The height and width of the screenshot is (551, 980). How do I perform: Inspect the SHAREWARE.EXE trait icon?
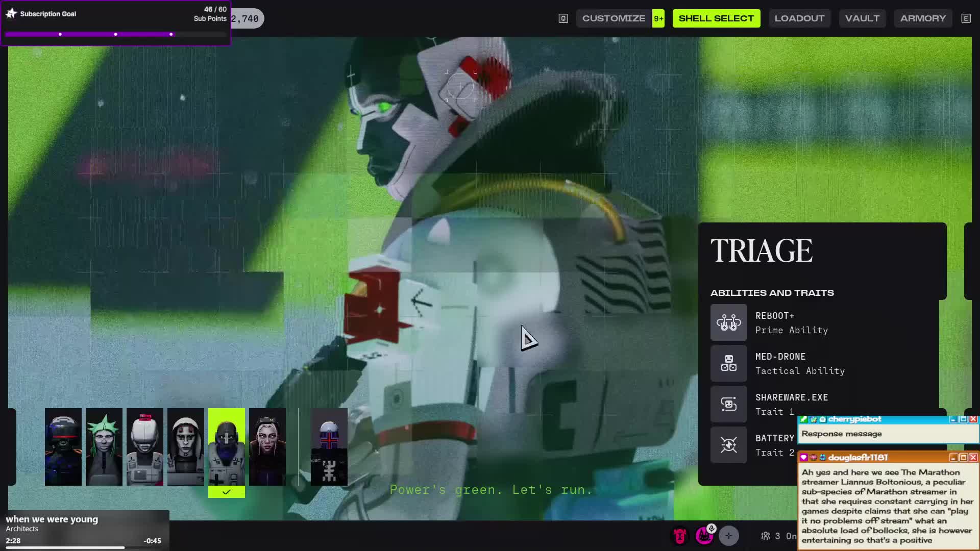[x=728, y=404]
